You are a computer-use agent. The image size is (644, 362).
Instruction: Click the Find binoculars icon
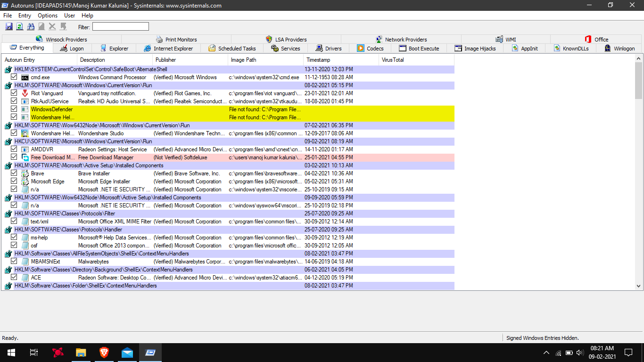click(x=31, y=26)
